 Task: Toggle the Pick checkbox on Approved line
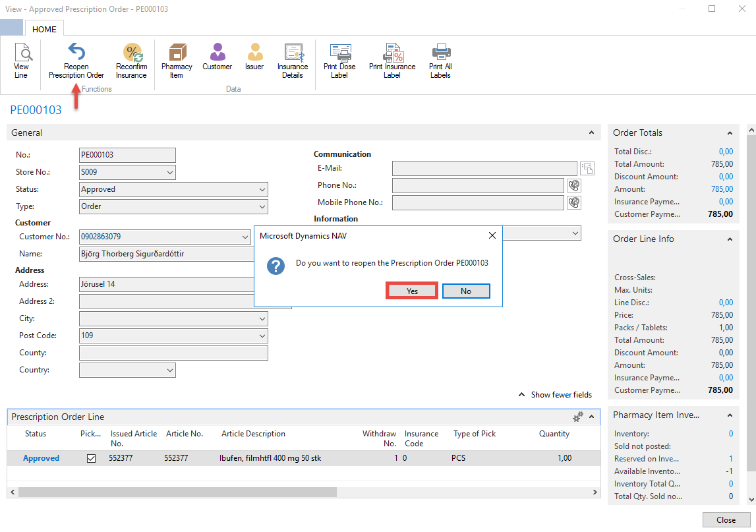pos(92,459)
